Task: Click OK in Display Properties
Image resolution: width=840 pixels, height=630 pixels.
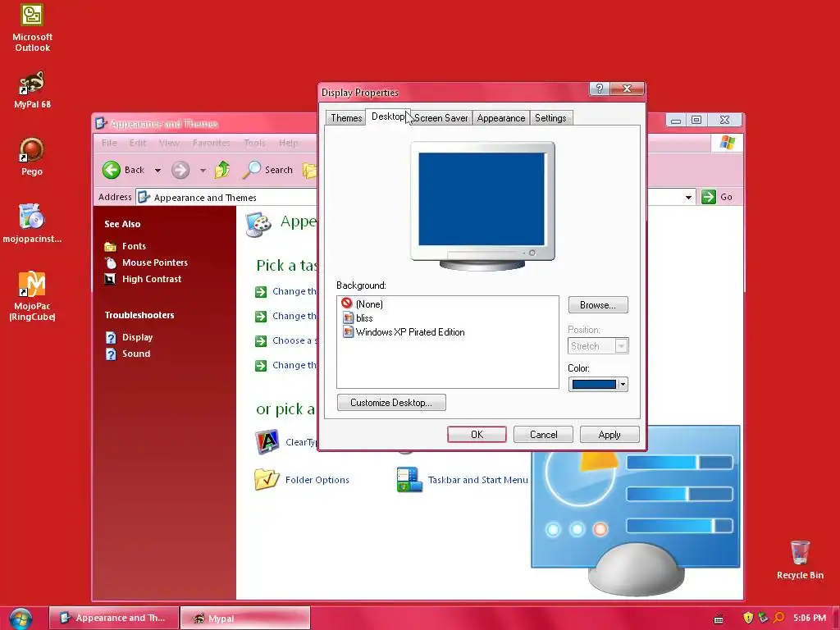Action: pos(477,435)
